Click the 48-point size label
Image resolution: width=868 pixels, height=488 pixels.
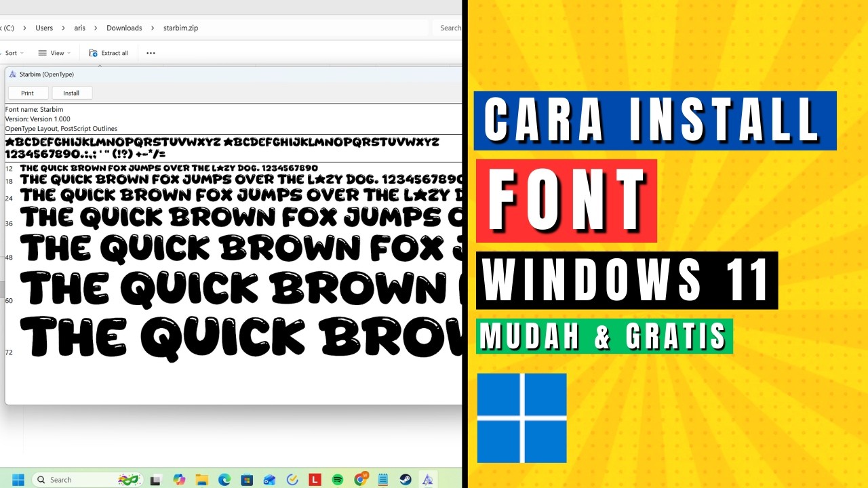[x=9, y=258]
